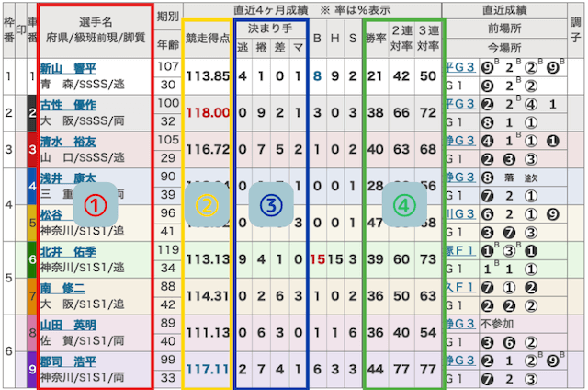Select 青 森/SSSS/逃 under 新山 響平
Image resolution: width=588 pixels, height=390 pixels.
click(x=82, y=84)
